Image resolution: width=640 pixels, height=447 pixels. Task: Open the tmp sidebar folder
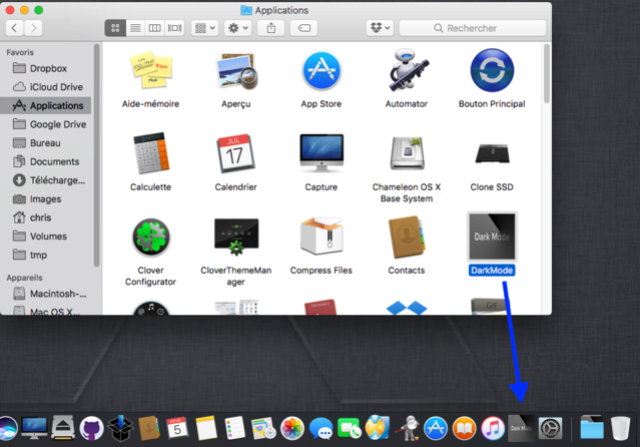point(46,255)
